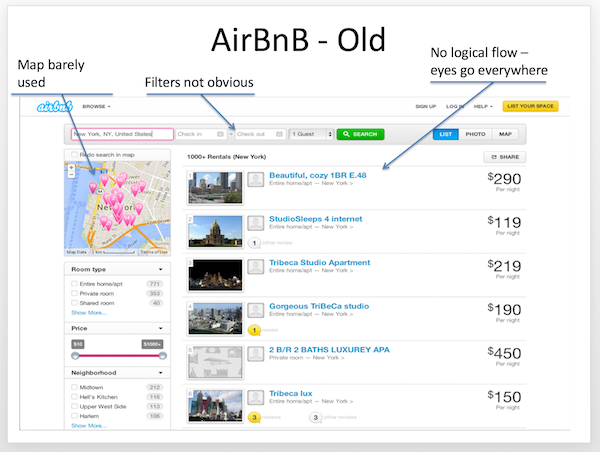This screenshot has height=452, width=600.
Task: Click the green Search button
Action: click(360, 134)
